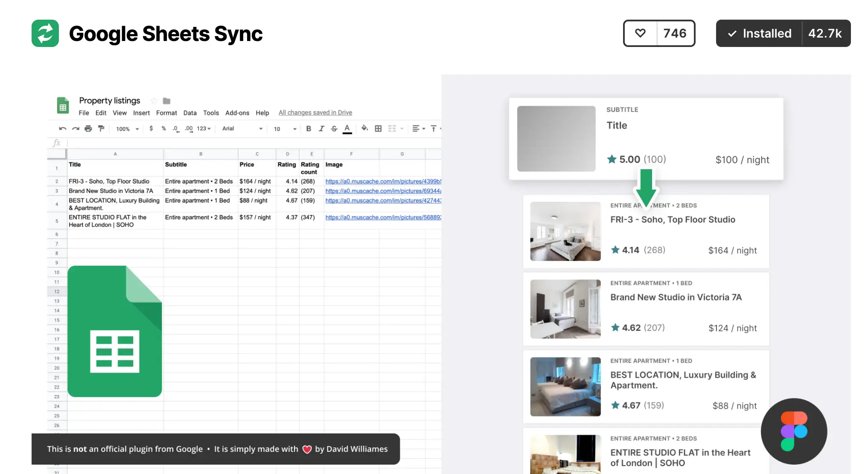This screenshot has height=474, width=868.
Task: Click the fill color paint bucket icon
Action: point(364,128)
